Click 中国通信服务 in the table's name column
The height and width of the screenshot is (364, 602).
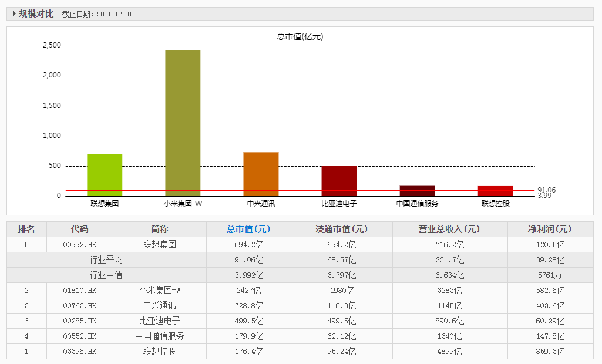(159, 336)
